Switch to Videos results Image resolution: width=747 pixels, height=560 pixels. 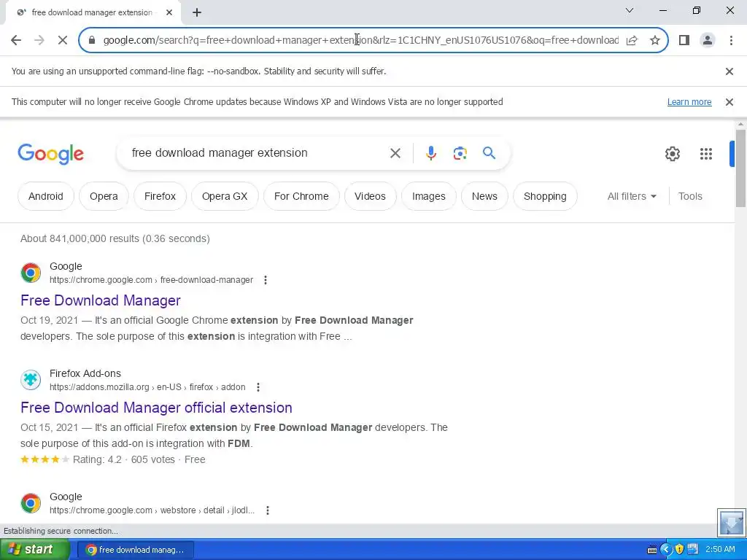coord(370,196)
